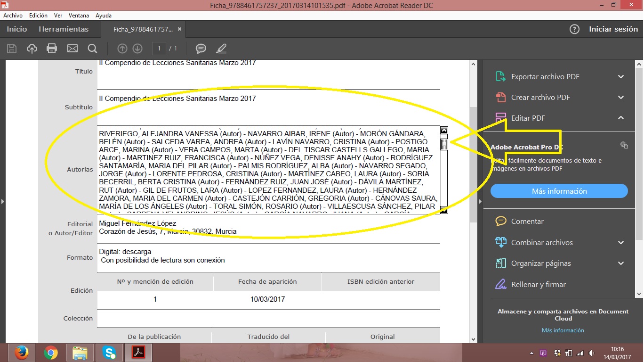The width and height of the screenshot is (644, 362).
Task: Collapse the Editar PDF section chevron
Action: (621, 118)
